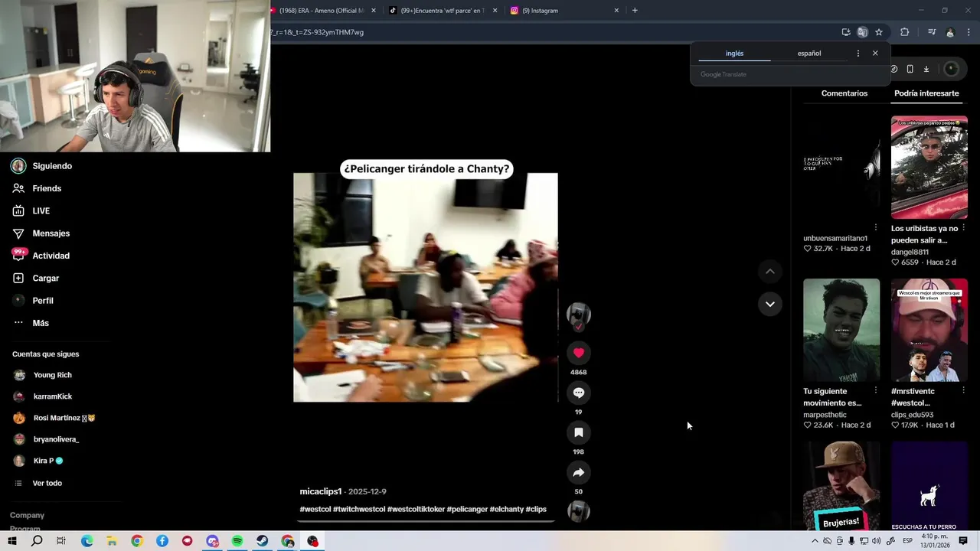Open the taskbar volume icon
Viewport: 980px width, 551px height.
(x=877, y=541)
